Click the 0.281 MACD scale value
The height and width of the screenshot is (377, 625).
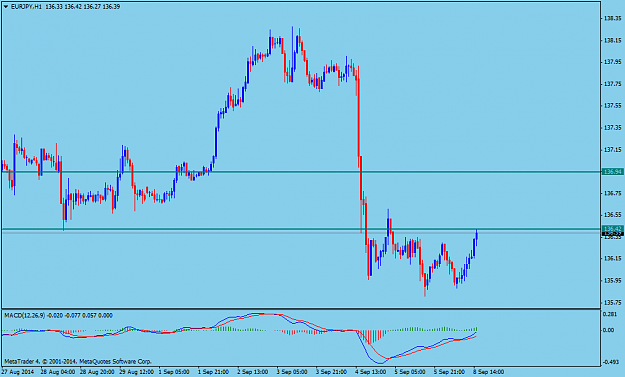click(609, 314)
